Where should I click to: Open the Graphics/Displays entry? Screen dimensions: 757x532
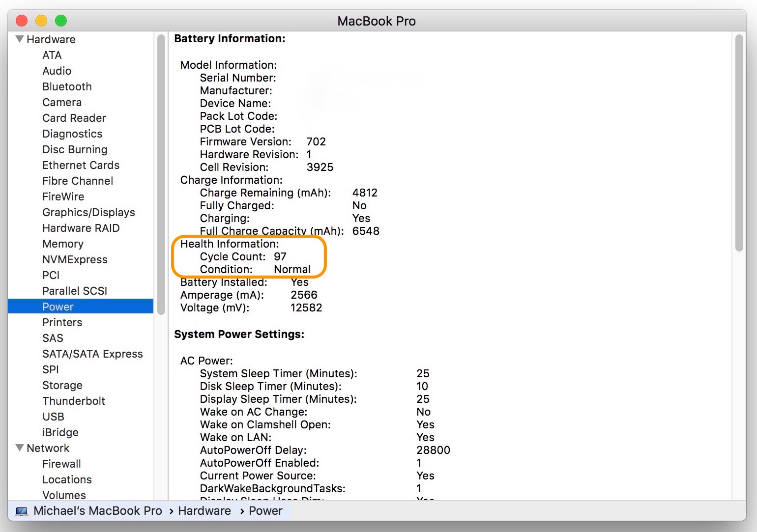point(88,212)
